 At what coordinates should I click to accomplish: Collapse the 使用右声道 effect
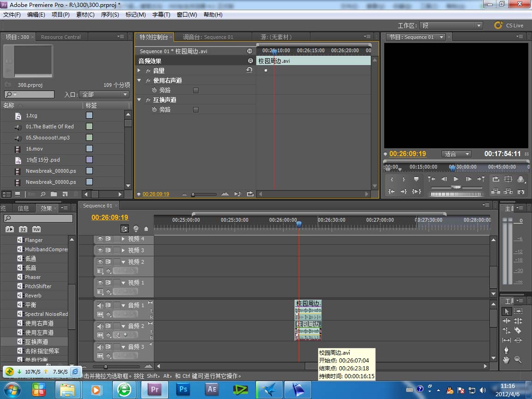tap(139, 80)
